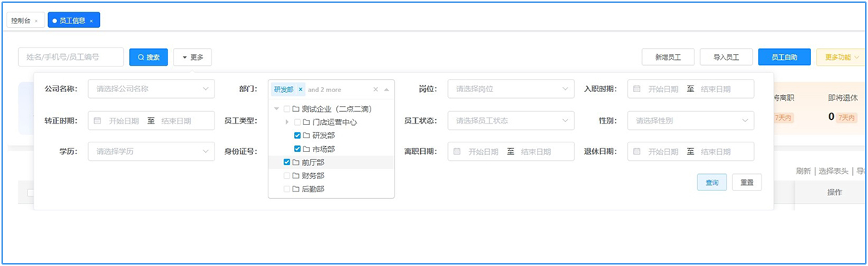Pick 转正时期 end date
The image size is (868, 266).
[176, 121]
